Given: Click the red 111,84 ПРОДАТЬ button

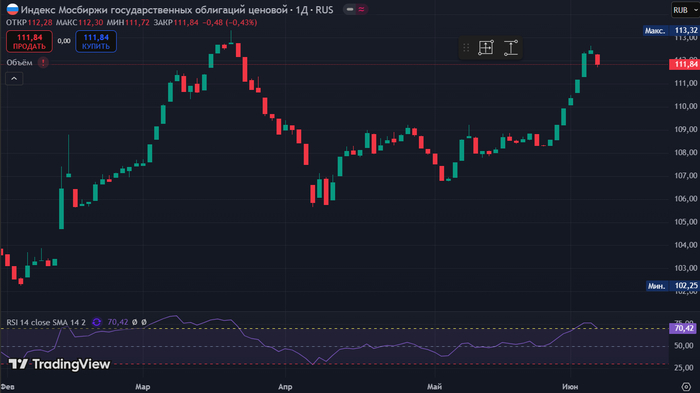Looking at the screenshot, I should pyautogui.click(x=29, y=42).
